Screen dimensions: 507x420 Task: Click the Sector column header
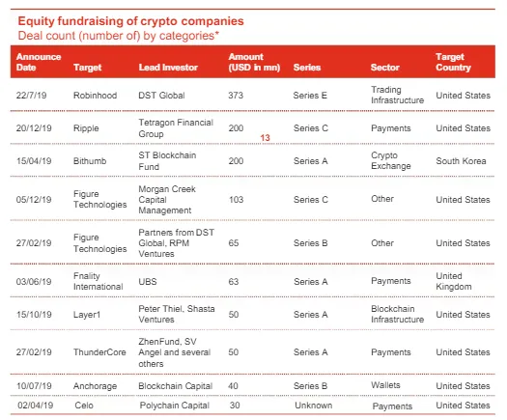pos(385,68)
